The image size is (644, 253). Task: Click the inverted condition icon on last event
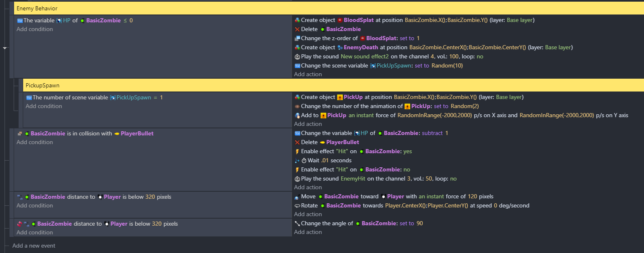coord(19,224)
